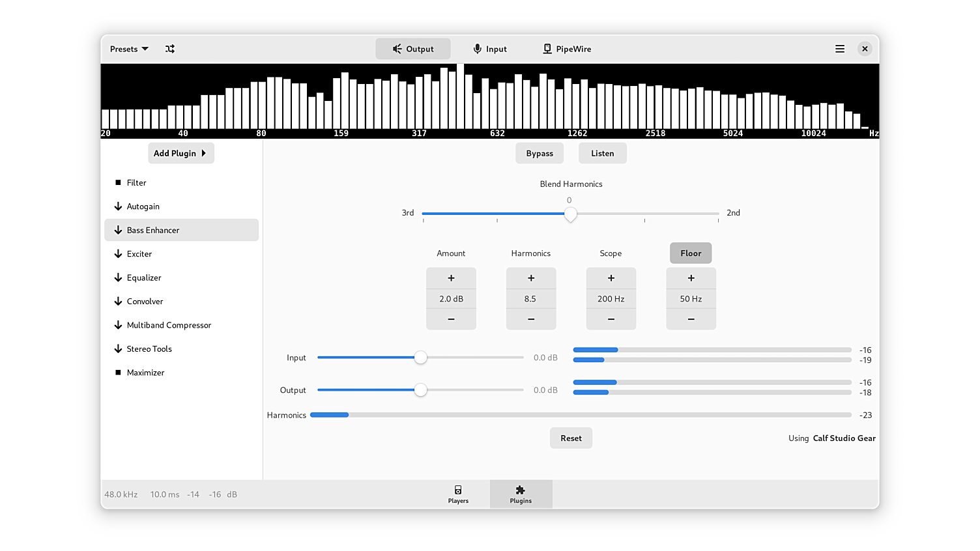Toggle Bypass for Bass Enhancer
Viewport: 980px width, 551px height.
(540, 154)
